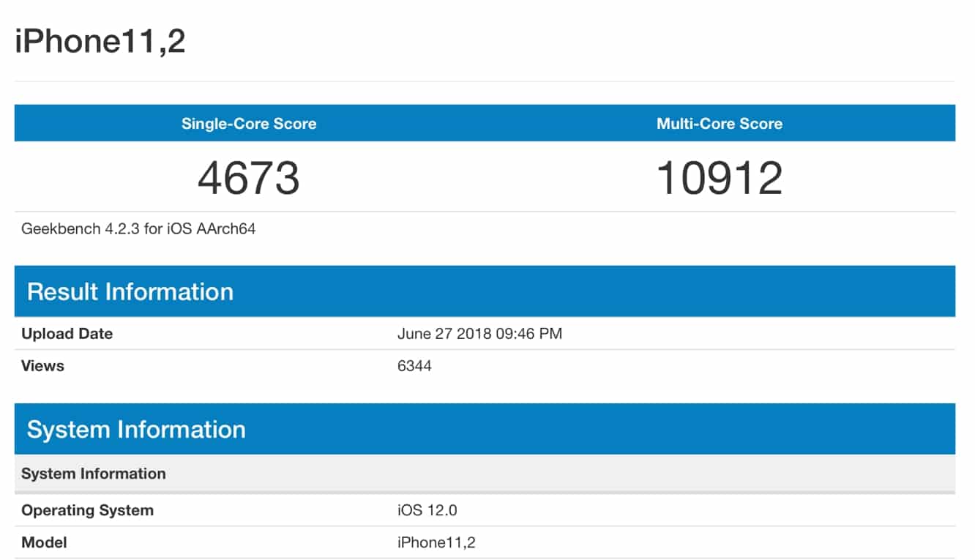Viewport: 975px width, 560px height.
Task: Click the Result Information section header
Action: pyautogui.click(x=130, y=291)
